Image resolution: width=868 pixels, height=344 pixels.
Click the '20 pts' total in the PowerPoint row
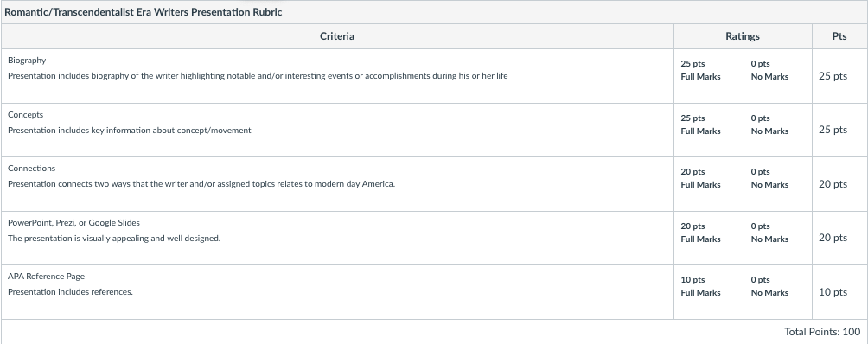833,238
